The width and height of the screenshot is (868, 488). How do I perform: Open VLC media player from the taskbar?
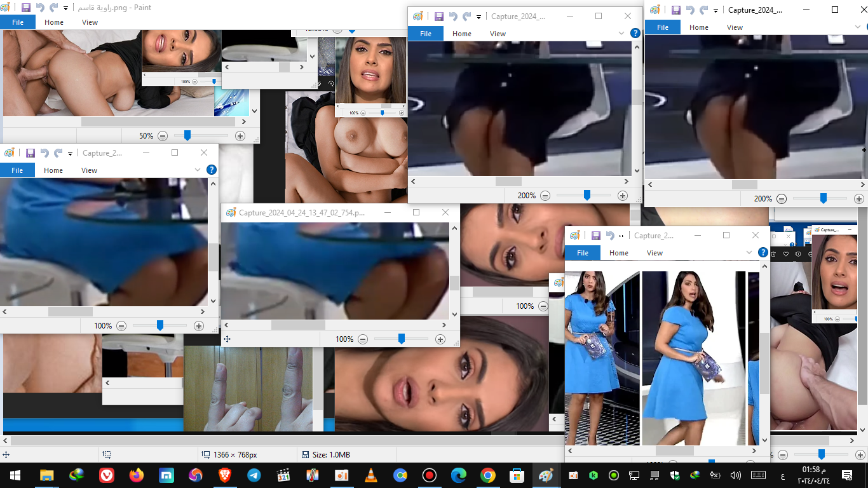[x=370, y=475]
